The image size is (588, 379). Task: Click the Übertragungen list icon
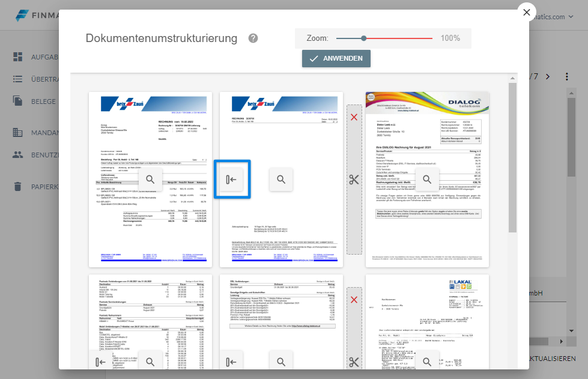click(17, 79)
